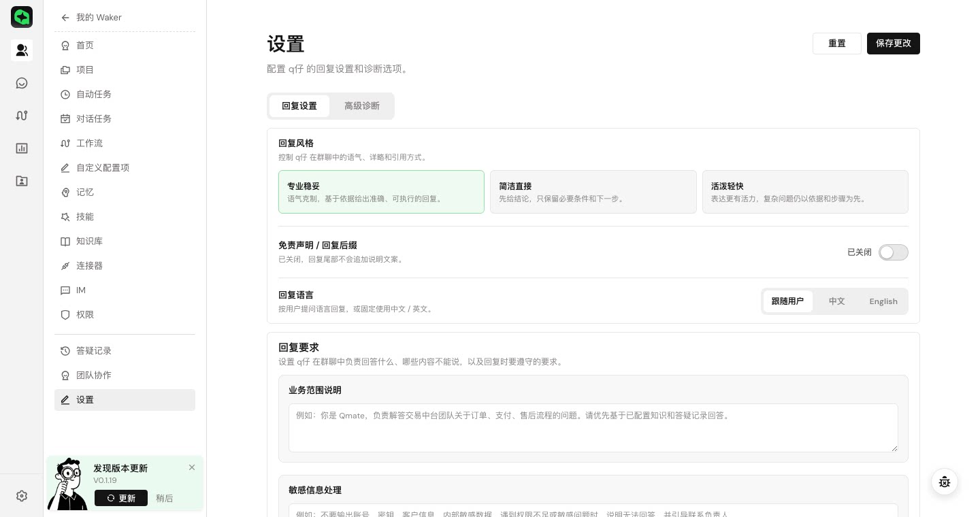Click the 记忆 sidebar icon
Viewport: 980px width, 517px height.
[x=65, y=193]
